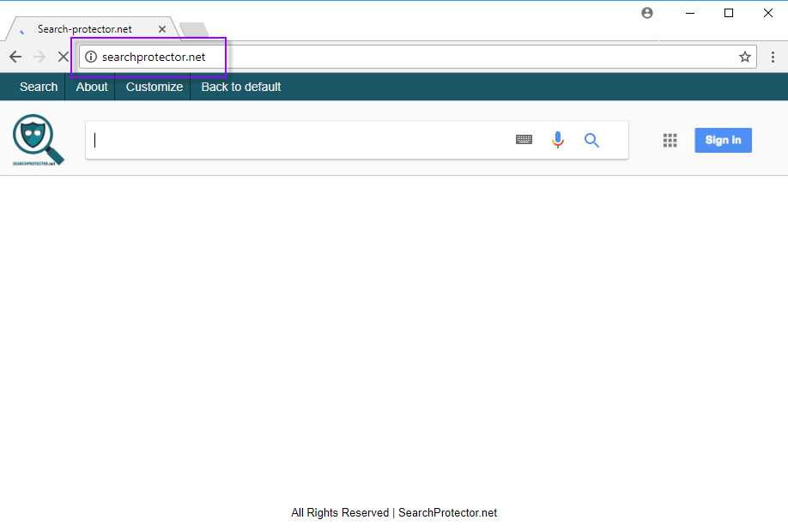Viewport: 788px width, 532px height.
Task: View site information icon in address bar
Action: point(91,57)
